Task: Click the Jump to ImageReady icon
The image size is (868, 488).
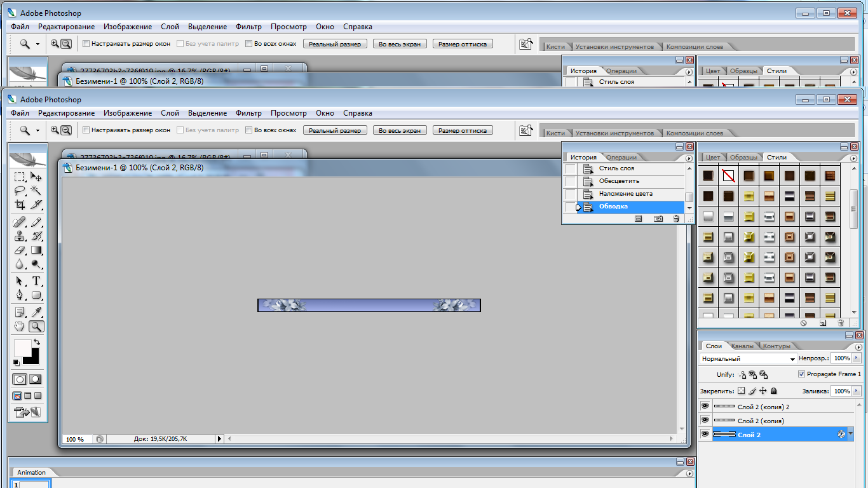Action: point(27,412)
